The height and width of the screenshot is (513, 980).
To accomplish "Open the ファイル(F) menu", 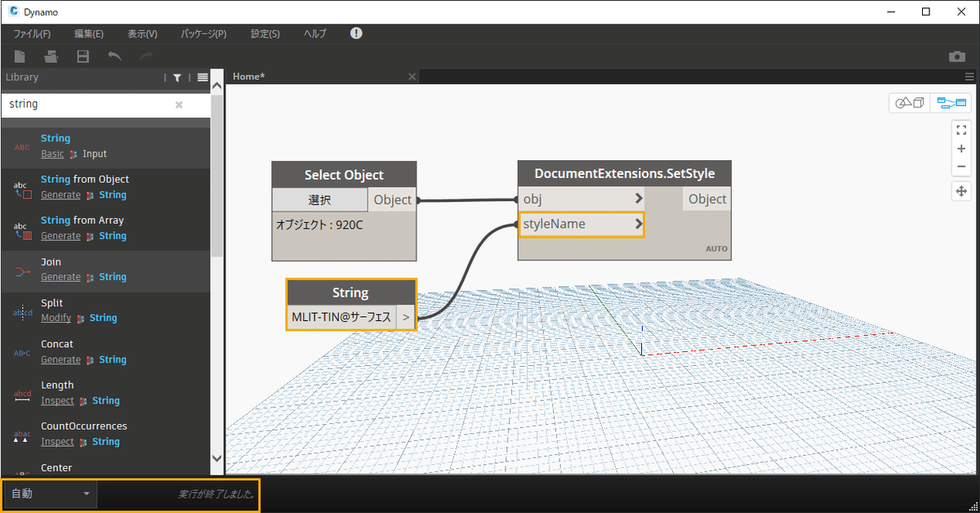I will (32, 34).
